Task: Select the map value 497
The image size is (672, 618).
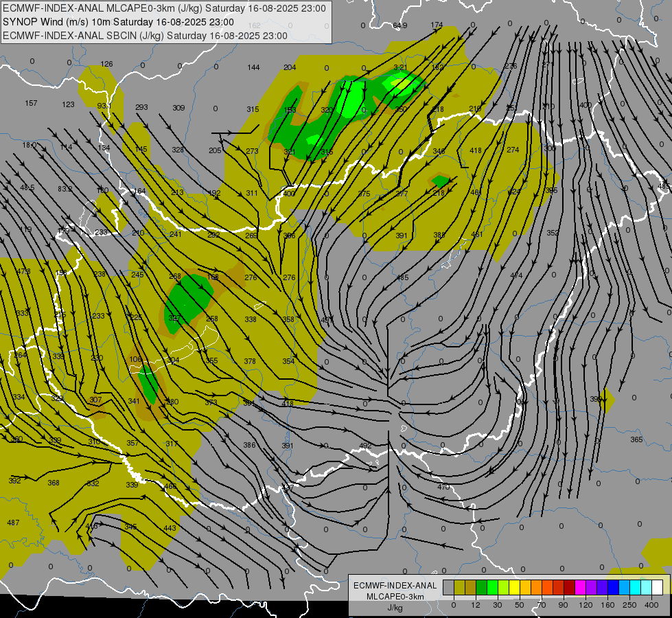Action: [325, 320]
